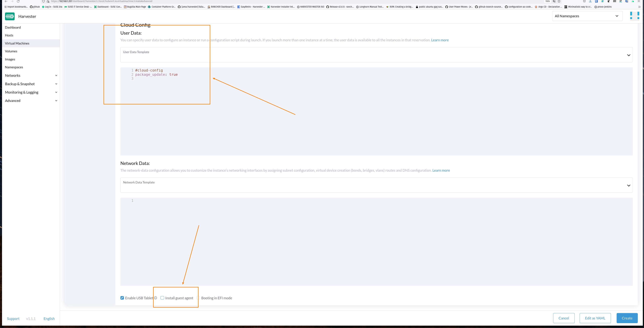644x328 pixels.
Task: Uncheck Enable USB Tablet
Action: (x=122, y=298)
